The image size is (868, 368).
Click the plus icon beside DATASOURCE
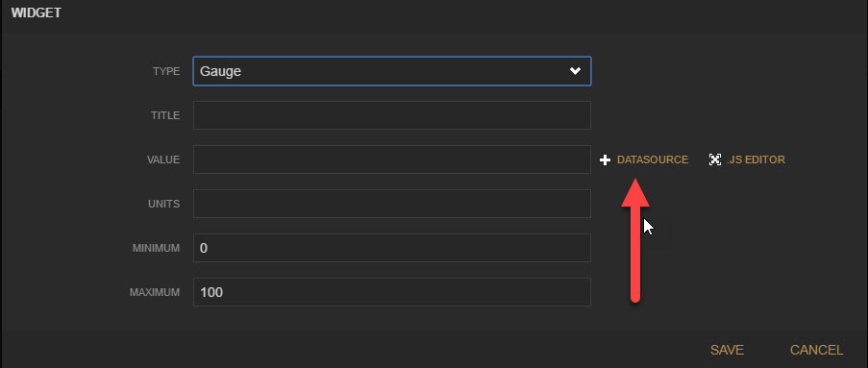(605, 159)
